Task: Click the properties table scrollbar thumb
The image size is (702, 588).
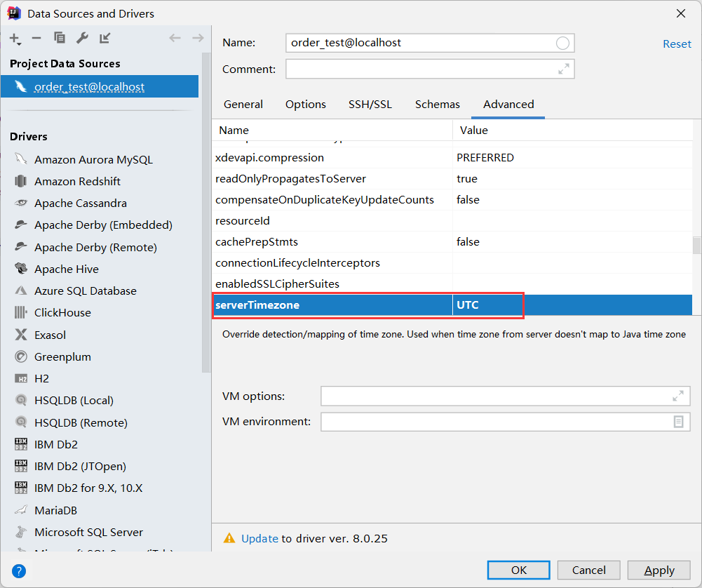Action: pos(696,246)
